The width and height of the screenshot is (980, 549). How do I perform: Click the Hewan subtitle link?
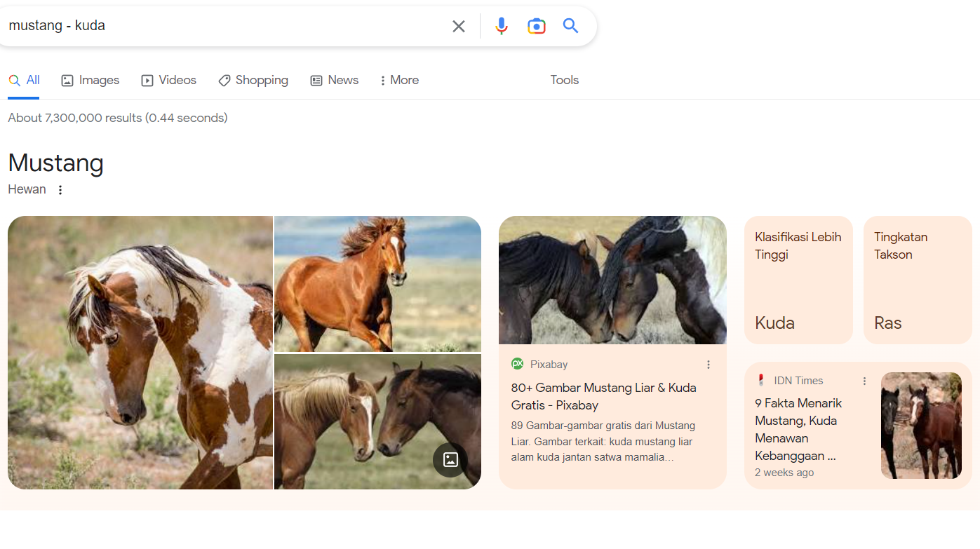point(27,189)
